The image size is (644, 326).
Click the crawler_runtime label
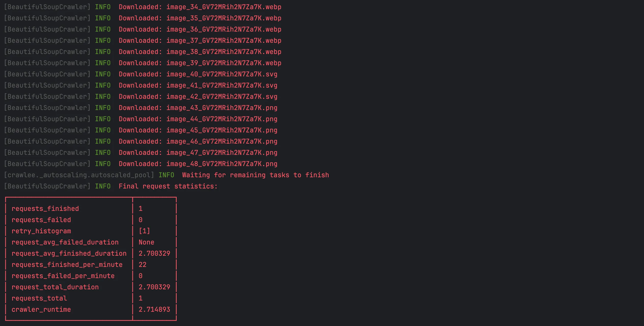[41, 309]
